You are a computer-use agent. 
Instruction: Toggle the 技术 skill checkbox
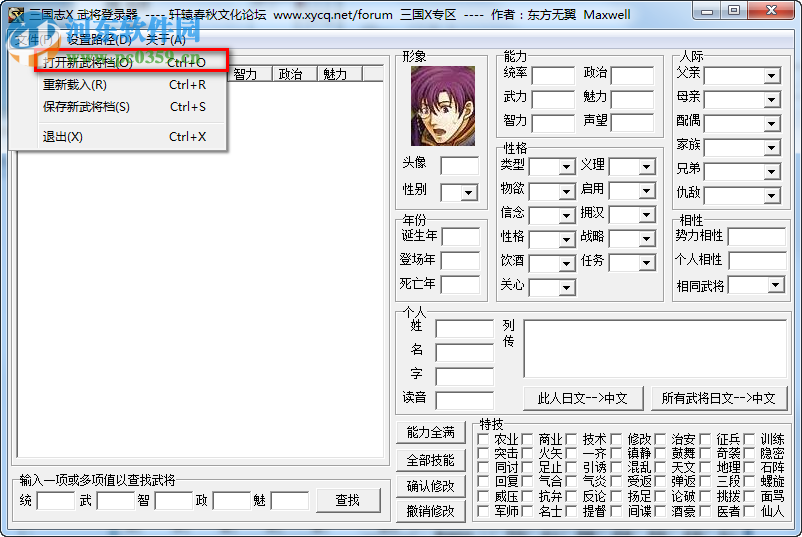click(x=571, y=439)
